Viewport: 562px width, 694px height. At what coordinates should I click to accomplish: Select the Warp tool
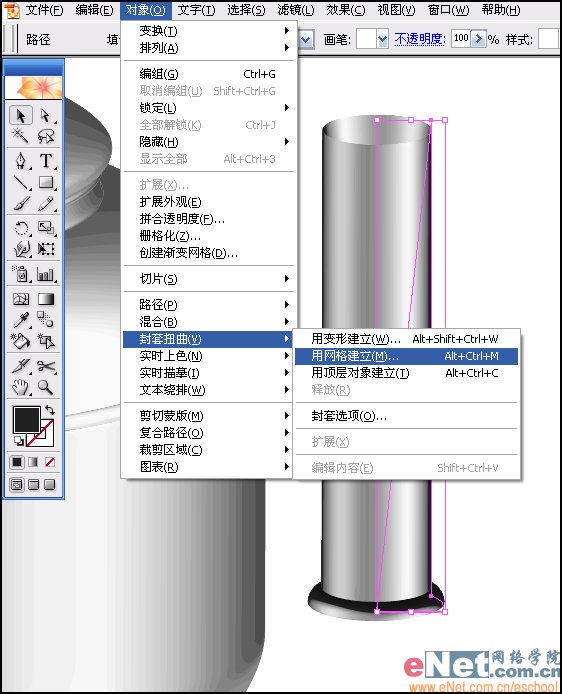20,249
